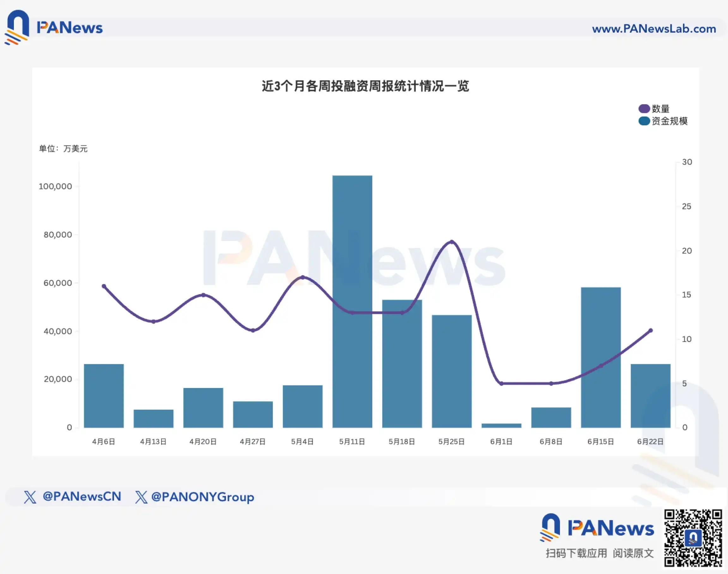The height and width of the screenshot is (574, 728).
Task: Click the 15 right axis label
Action: pyautogui.click(x=687, y=295)
